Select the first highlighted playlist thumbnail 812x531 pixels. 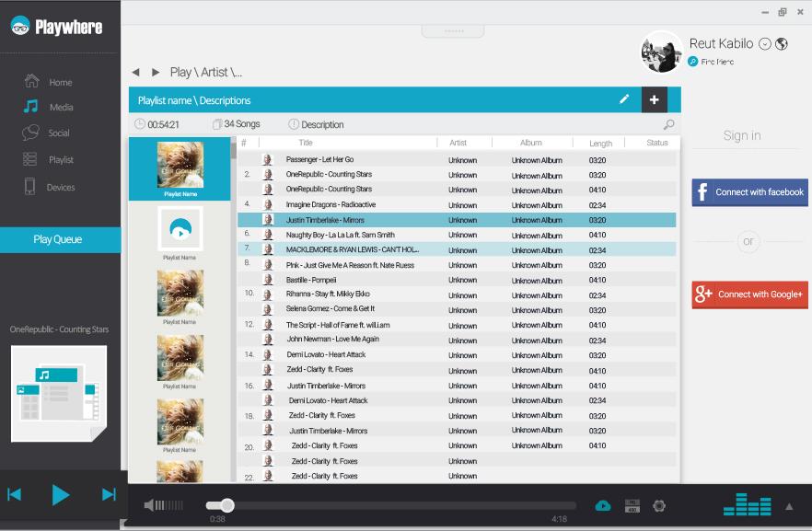click(x=180, y=165)
